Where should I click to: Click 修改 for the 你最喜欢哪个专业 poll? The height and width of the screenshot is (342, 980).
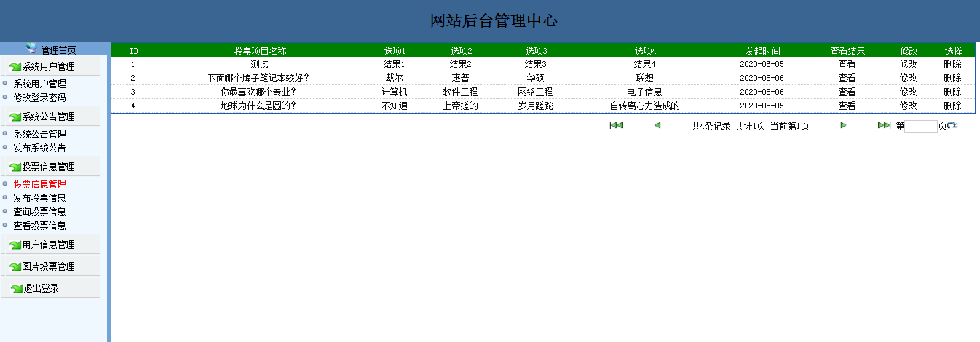(x=908, y=92)
